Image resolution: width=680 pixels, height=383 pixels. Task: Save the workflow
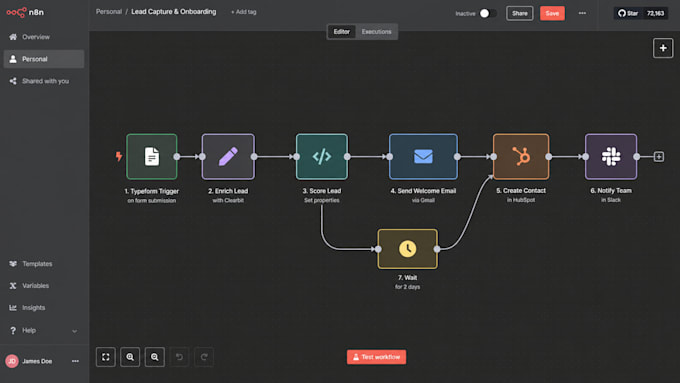coord(552,13)
